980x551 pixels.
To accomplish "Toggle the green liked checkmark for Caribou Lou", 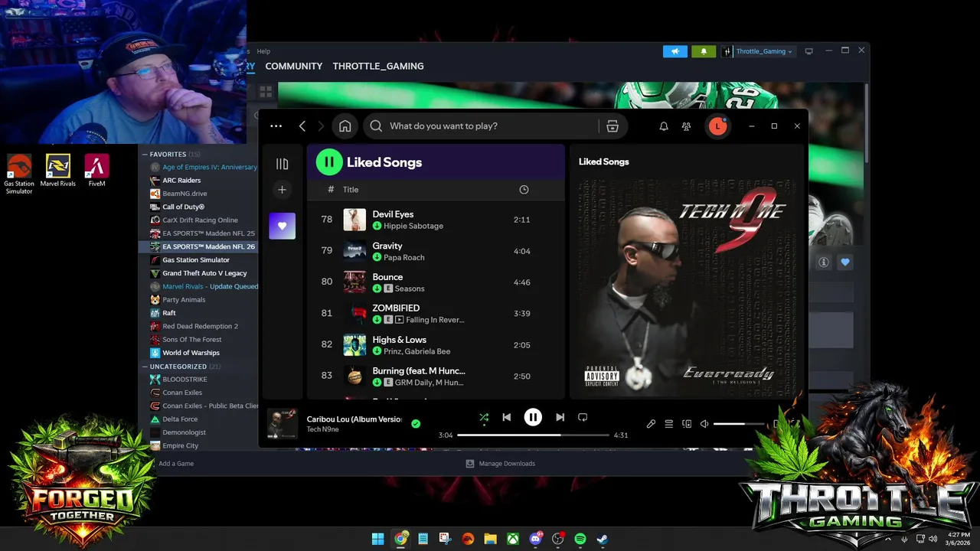I will 416,423.
